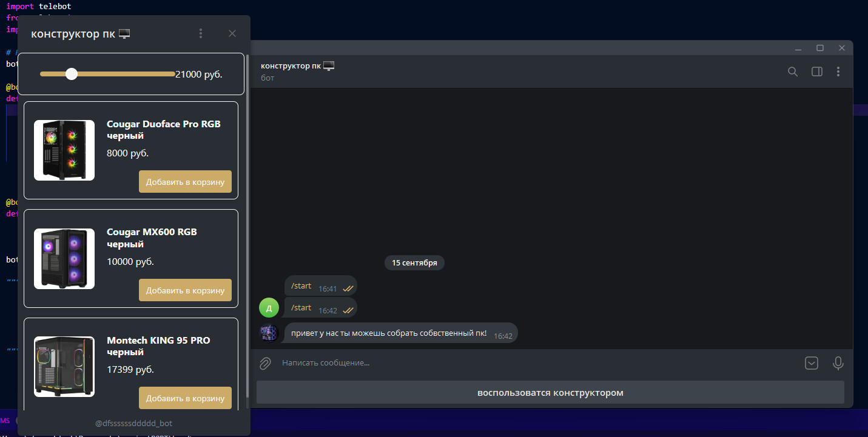Attach a file with the paperclip icon
The width and height of the screenshot is (868, 437).
[265, 363]
